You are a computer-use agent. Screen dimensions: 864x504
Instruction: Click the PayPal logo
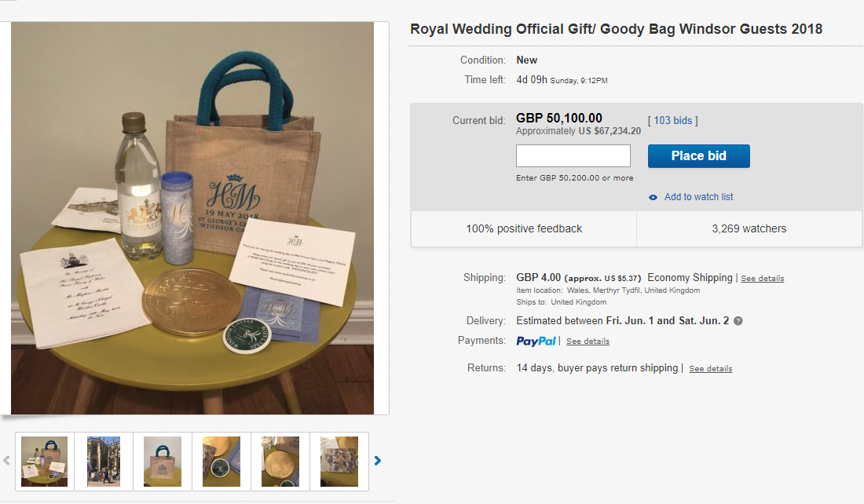[x=536, y=341]
